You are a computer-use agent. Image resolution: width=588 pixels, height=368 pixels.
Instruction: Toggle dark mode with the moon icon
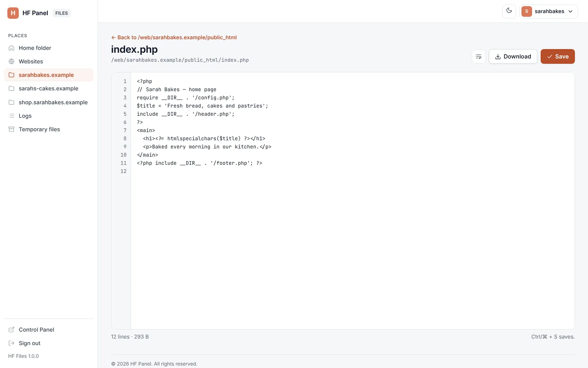(509, 11)
